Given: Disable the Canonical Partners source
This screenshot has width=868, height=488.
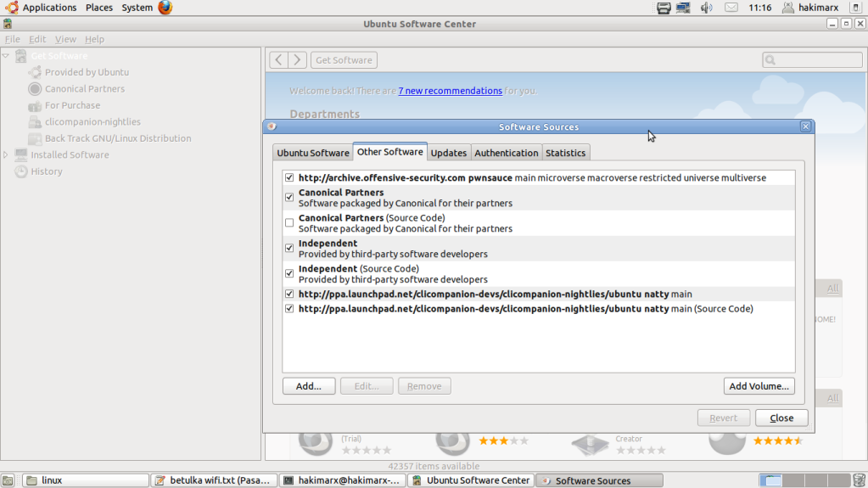Looking at the screenshot, I should point(289,197).
